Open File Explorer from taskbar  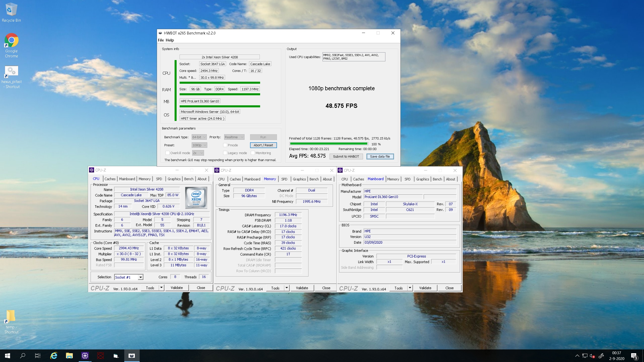point(69,356)
